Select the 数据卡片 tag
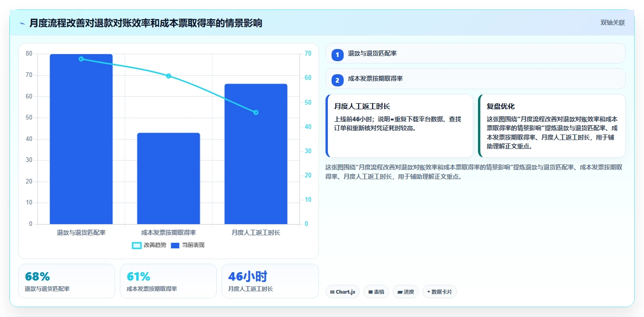Viewport: 644px width, 317px height. 439,292
